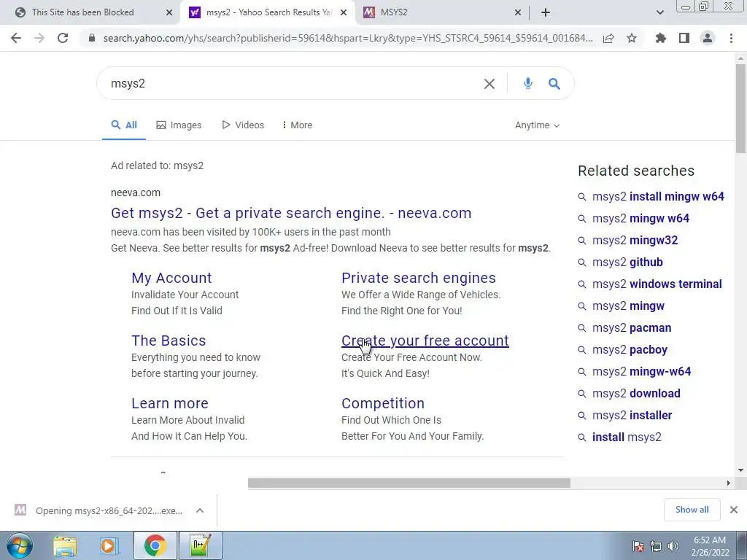Search related 'msys2 mingw32'

pyautogui.click(x=635, y=241)
